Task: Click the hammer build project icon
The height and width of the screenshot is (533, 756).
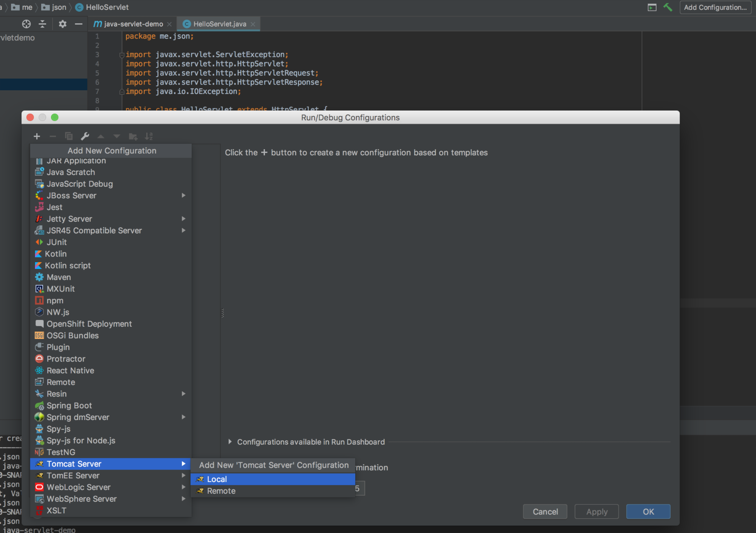Action: 668,7
